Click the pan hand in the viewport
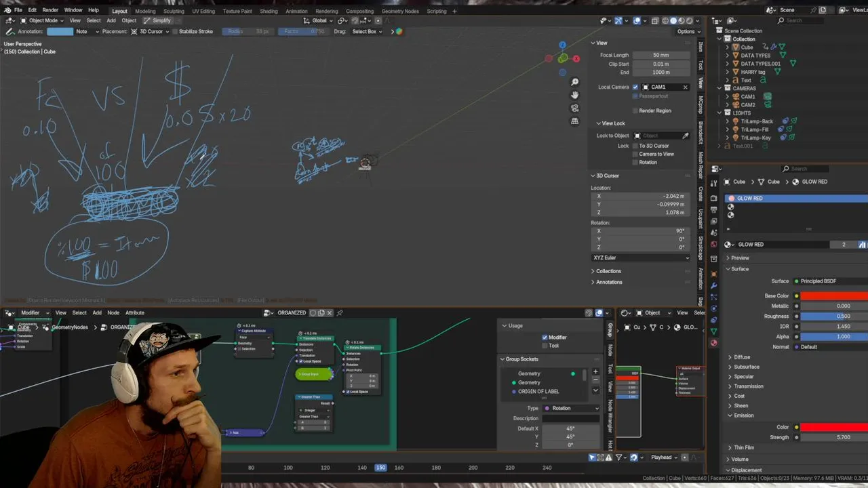 (574, 95)
